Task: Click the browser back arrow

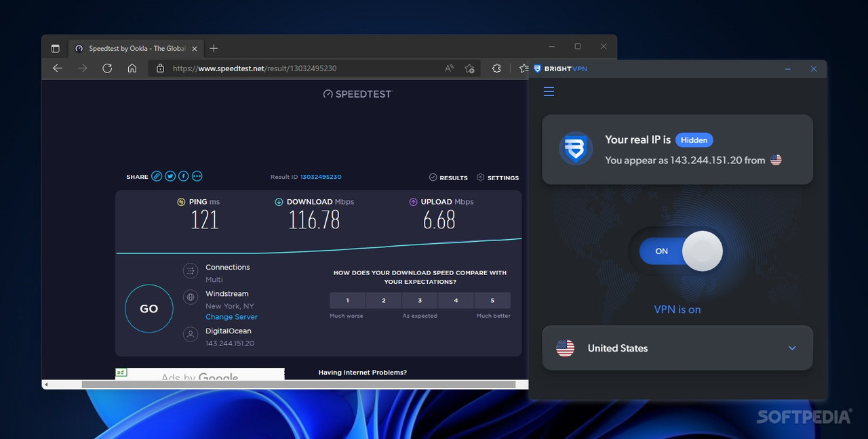Action: 58,68
